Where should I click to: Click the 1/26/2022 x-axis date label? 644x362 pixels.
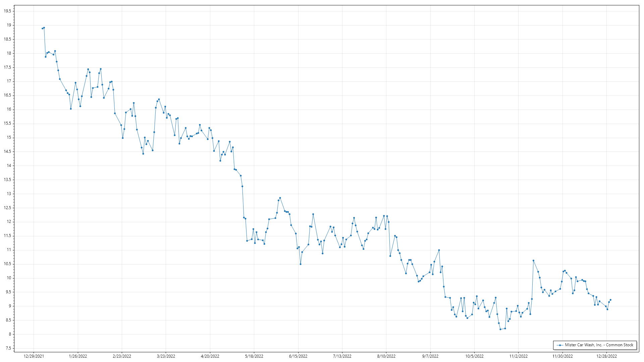pos(78,356)
